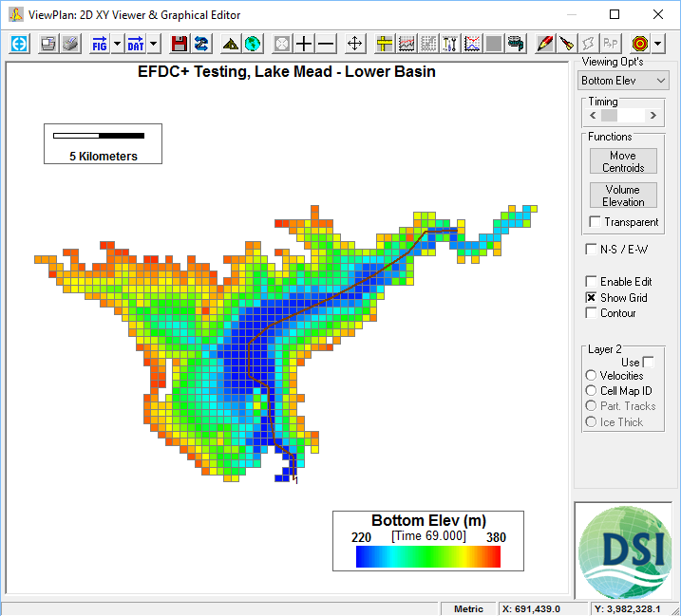The image size is (681, 616).
Task: Click the red floppy disk save icon
Action: [179, 44]
